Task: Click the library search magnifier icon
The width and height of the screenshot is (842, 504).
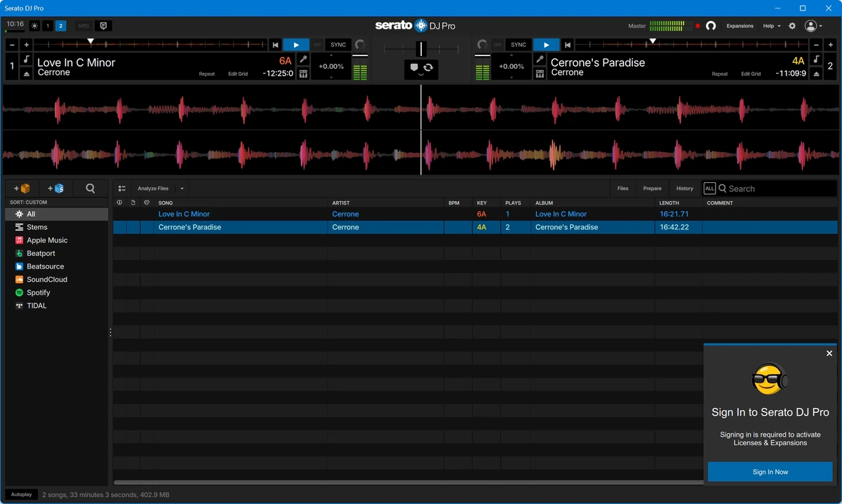Action: [x=91, y=189]
